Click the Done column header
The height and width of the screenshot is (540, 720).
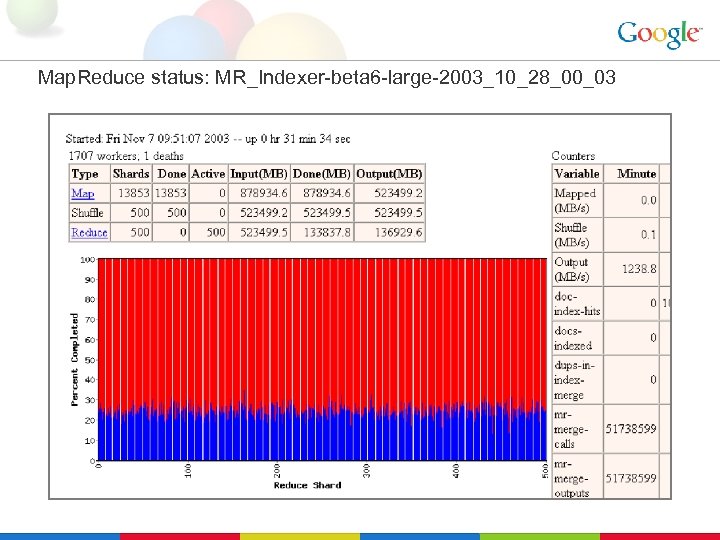[171, 174]
